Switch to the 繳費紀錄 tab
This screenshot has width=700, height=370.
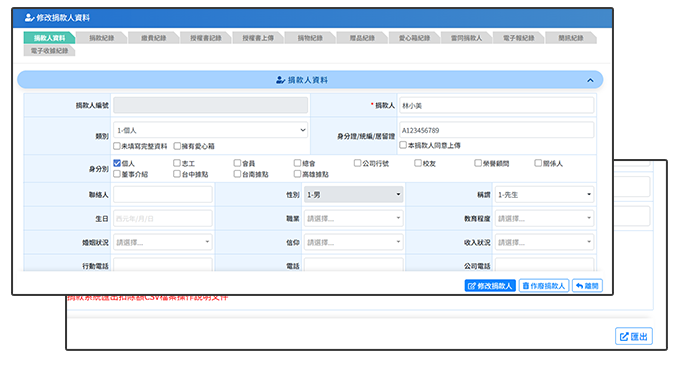coord(154,38)
